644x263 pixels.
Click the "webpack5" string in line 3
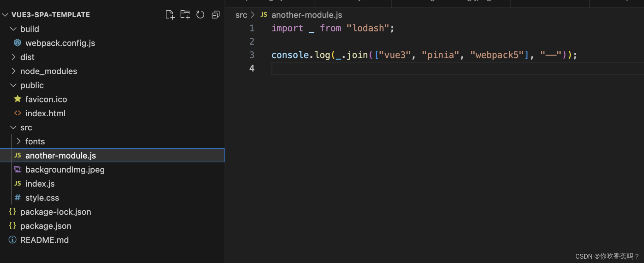point(497,55)
